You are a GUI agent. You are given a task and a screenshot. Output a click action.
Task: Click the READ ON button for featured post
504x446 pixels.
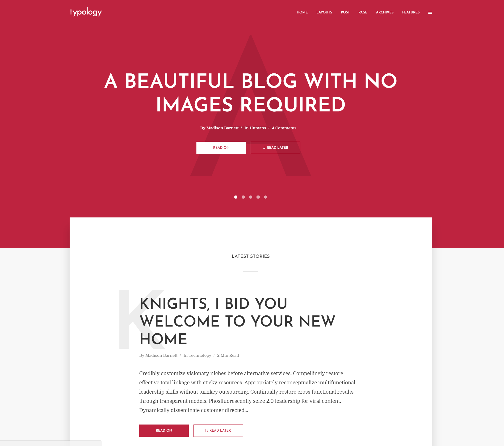[x=221, y=148]
